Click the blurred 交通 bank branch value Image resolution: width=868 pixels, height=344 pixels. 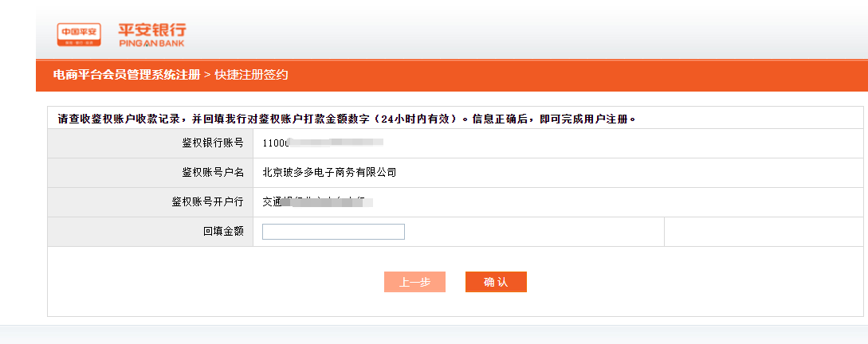[318, 202]
